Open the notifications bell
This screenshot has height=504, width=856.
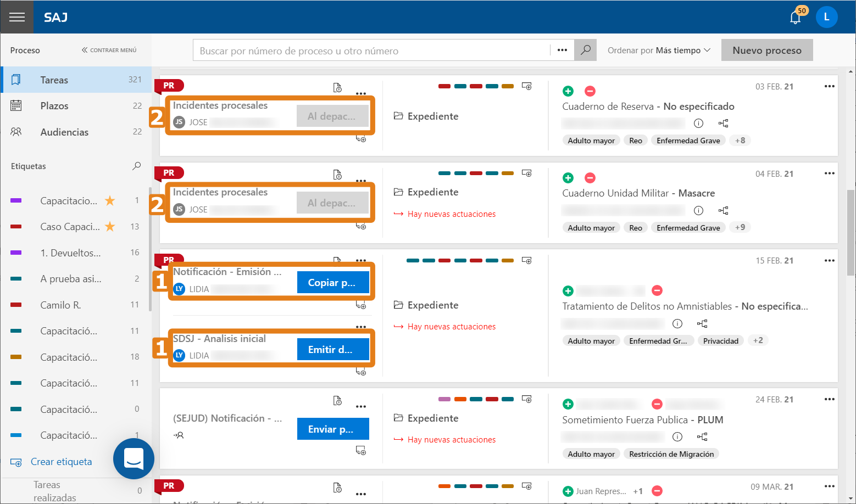pos(795,18)
